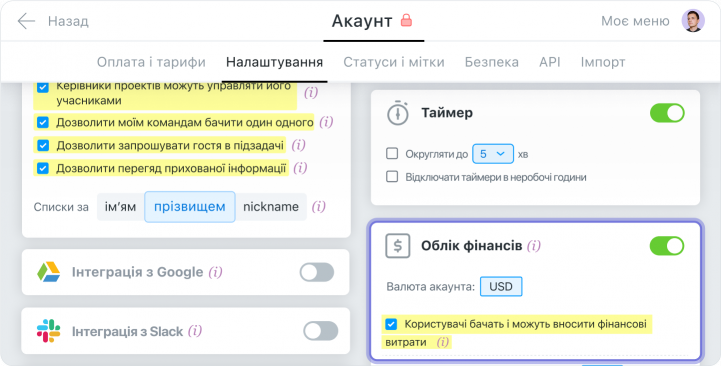The height and width of the screenshot is (366, 721).
Task: Uncheck Дозволити перегляд прихованої інформації
Action: pos(43,168)
